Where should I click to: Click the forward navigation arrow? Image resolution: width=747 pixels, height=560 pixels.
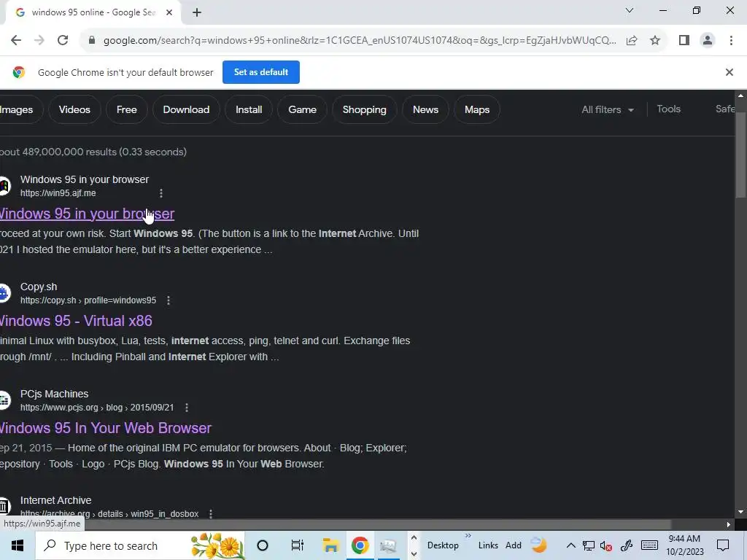tap(39, 41)
